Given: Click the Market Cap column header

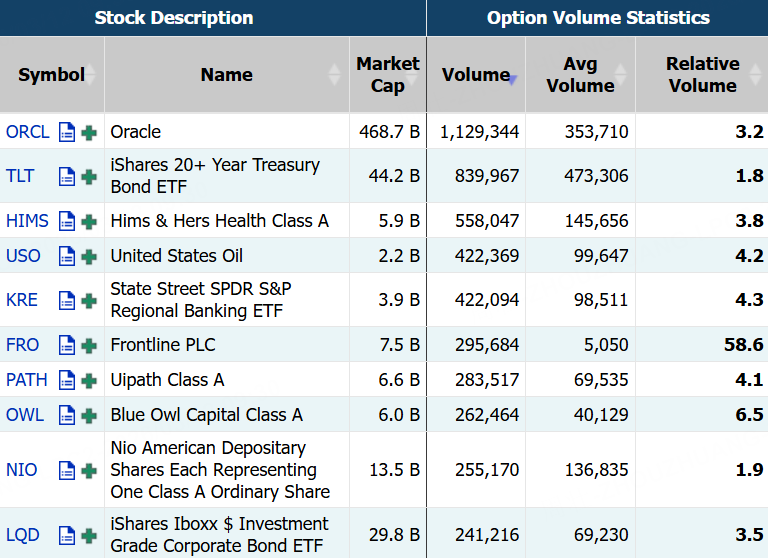Looking at the screenshot, I should click(388, 75).
